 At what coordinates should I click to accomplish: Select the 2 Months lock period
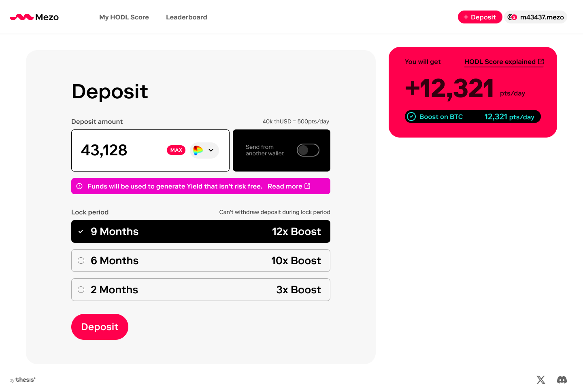click(201, 290)
